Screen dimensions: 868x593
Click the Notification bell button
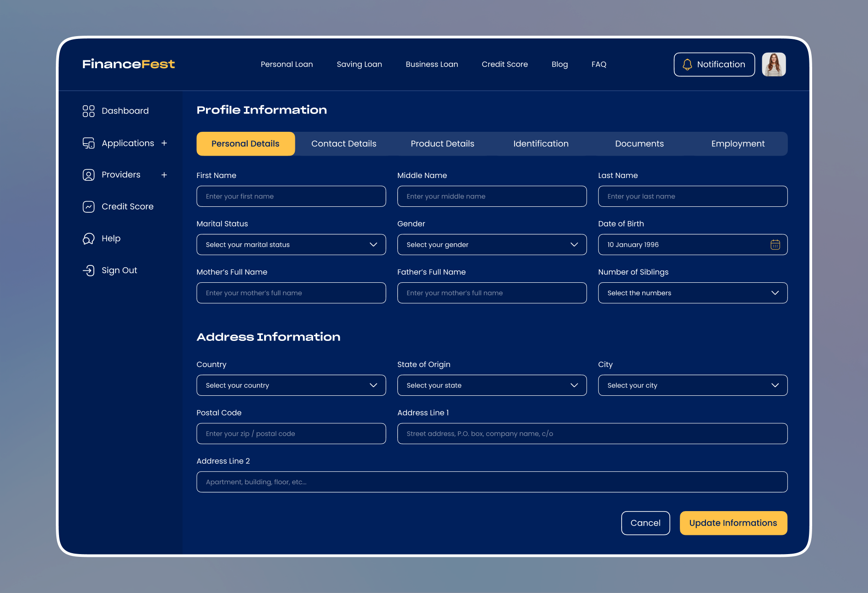[714, 65]
